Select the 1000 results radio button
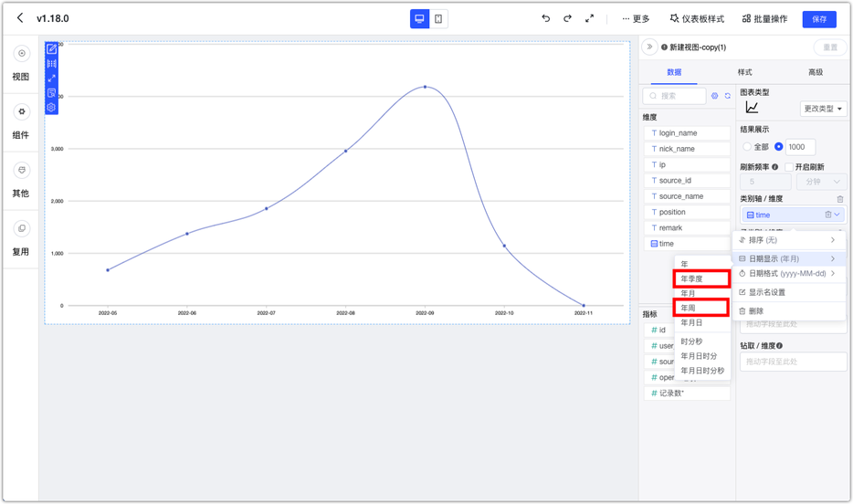Screen dimensions: 853x504 [x=779, y=147]
